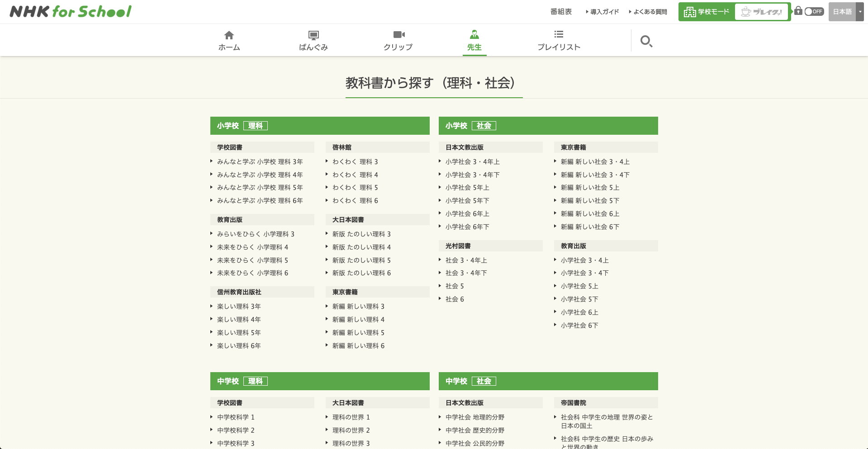Open 小学社会 6年下
Screen dimensions: 868x449
467,227
